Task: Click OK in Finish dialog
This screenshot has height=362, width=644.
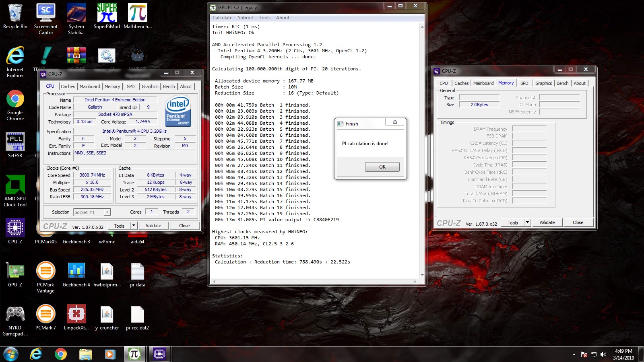Action: pyautogui.click(x=382, y=167)
